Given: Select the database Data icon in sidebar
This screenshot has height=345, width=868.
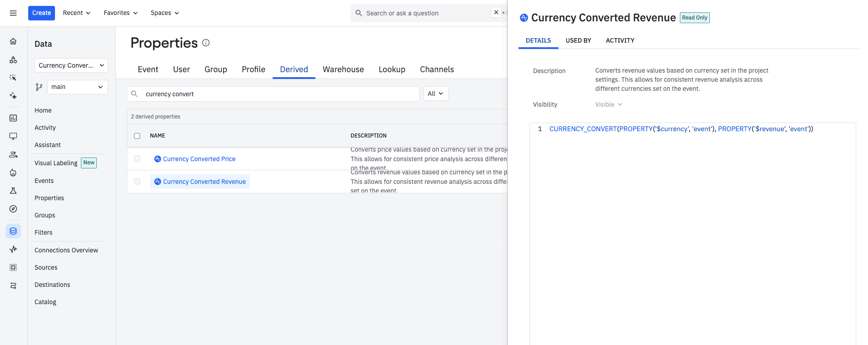Looking at the screenshot, I should coord(13,231).
